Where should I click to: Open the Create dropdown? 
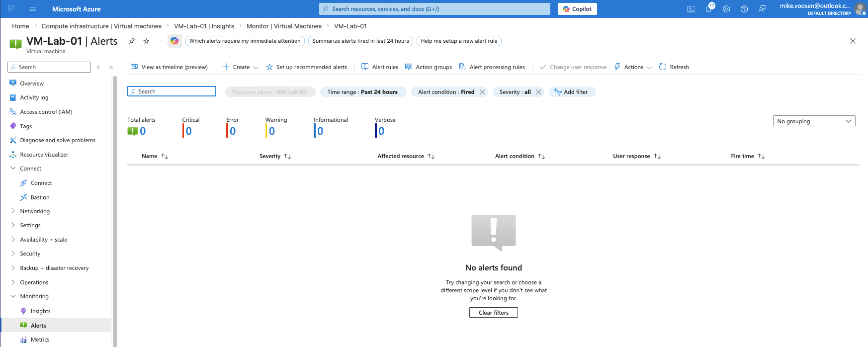241,67
